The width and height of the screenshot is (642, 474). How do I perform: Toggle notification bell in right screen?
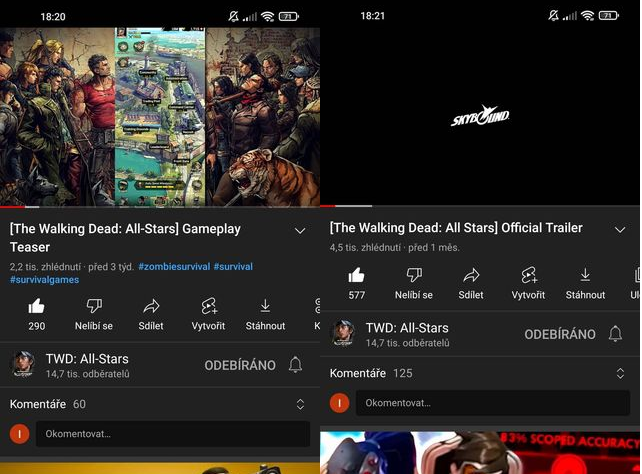pos(615,334)
